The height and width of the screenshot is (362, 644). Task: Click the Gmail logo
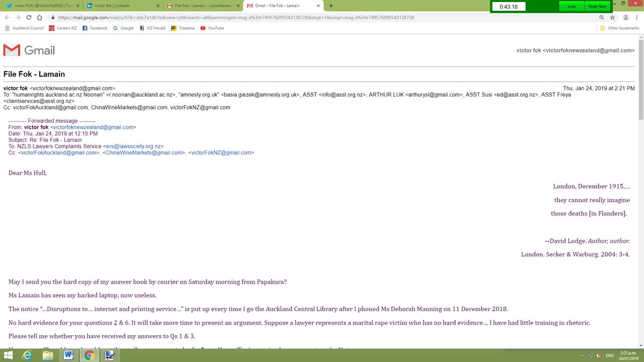tap(29, 50)
